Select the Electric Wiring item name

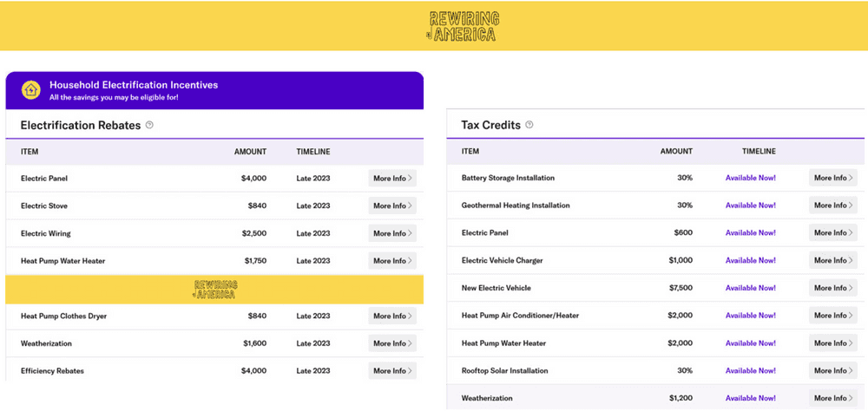point(45,233)
